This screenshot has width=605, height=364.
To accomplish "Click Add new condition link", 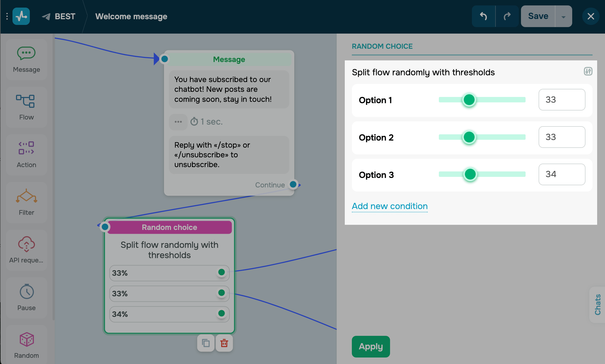I will [390, 206].
